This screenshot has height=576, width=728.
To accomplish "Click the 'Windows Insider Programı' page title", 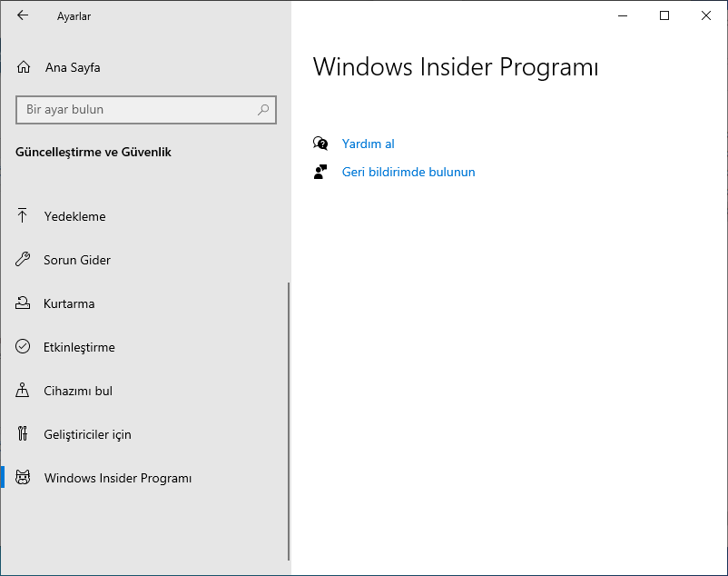I will (x=456, y=67).
